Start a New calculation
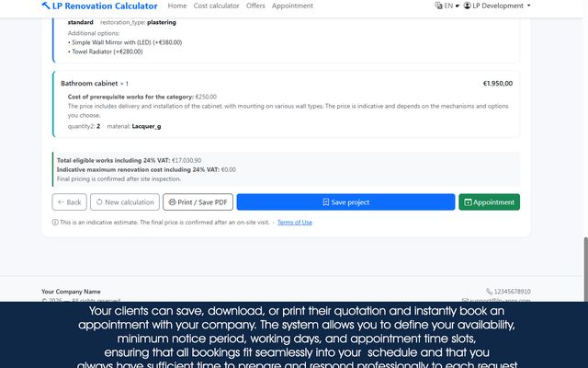The height and width of the screenshot is (368, 588). tap(125, 202)
